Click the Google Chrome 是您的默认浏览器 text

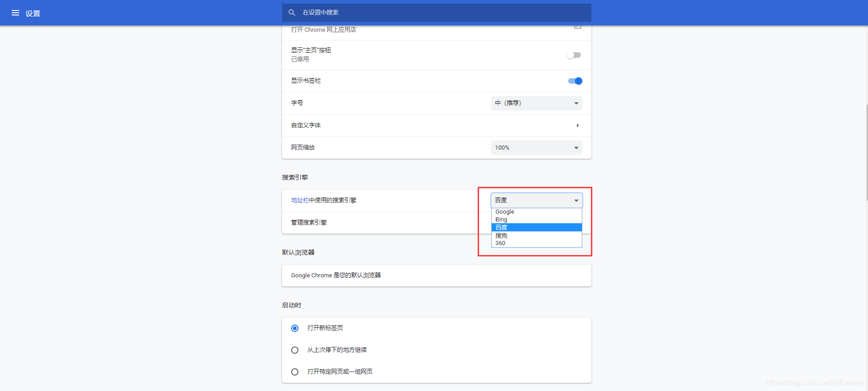pos(336,276)
